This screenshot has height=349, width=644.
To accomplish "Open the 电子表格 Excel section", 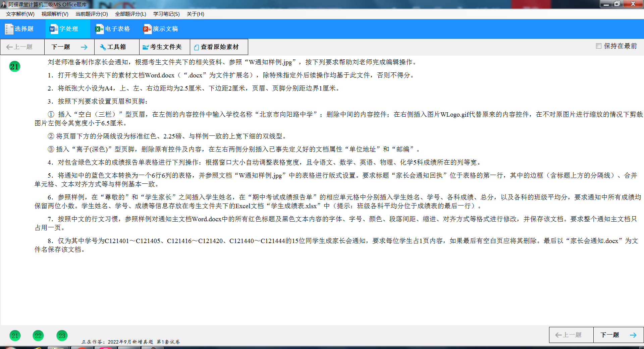I will 113,29.
